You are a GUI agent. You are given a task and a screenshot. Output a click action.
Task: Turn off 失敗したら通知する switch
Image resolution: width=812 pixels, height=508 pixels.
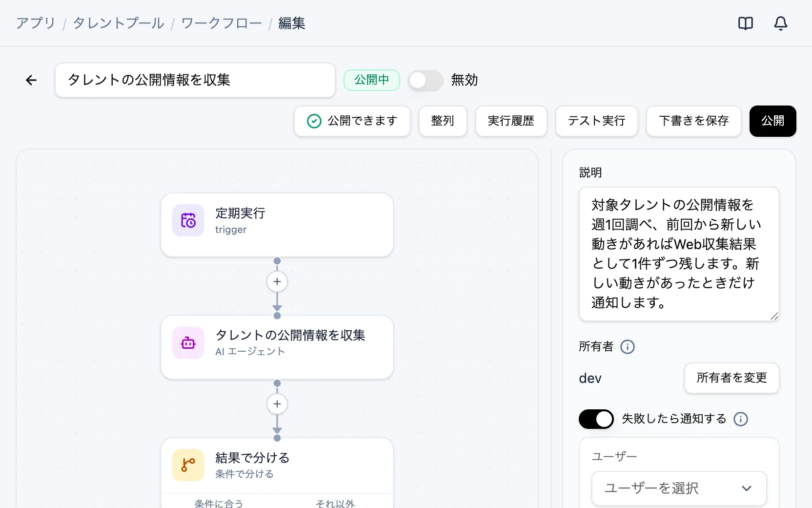point(596,419)
